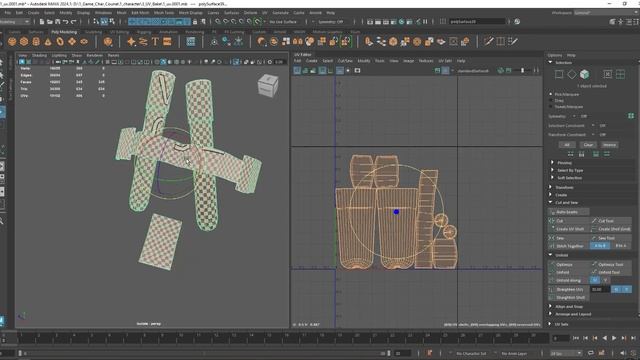Click the Straighten Shell button
The width and height of the screenshot is (640, 360).
569,298
